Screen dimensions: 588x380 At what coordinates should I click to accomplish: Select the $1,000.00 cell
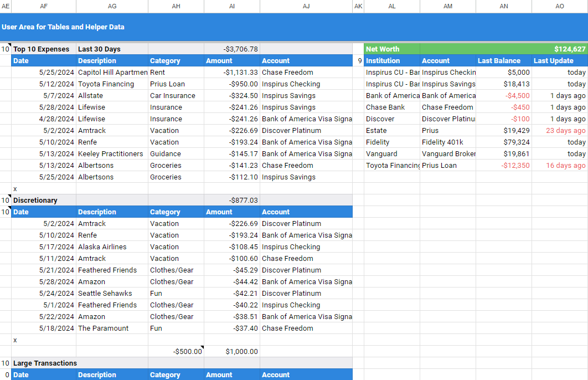tap(232, 352)
